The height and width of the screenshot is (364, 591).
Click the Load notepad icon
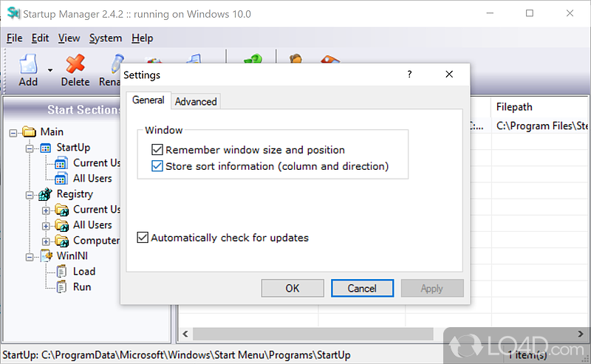coord(61,271)
